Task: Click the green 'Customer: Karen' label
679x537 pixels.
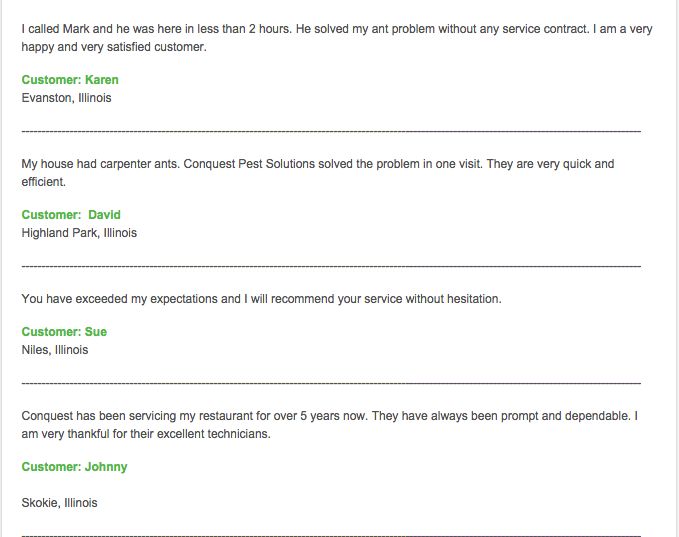Action: pyautogui.click(x=70, y=80)
